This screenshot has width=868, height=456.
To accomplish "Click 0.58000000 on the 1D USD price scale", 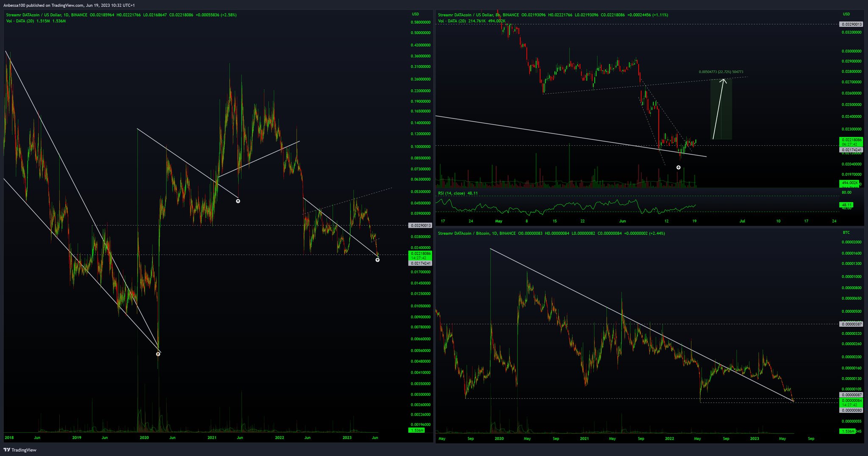I will pos(421,22).
